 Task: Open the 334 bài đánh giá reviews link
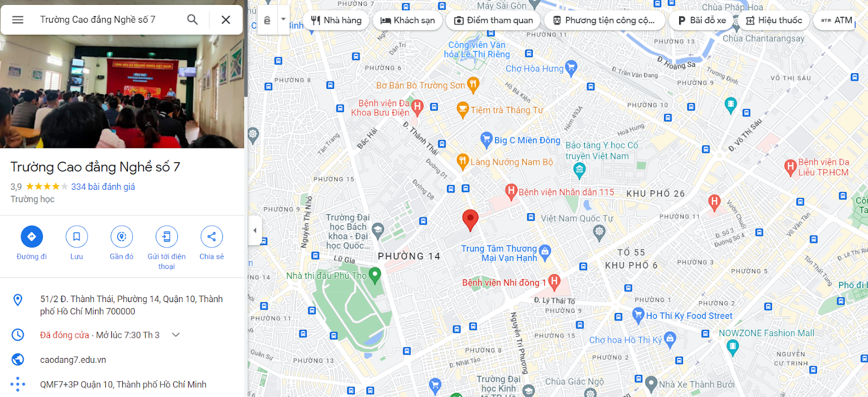coord(103,187)
